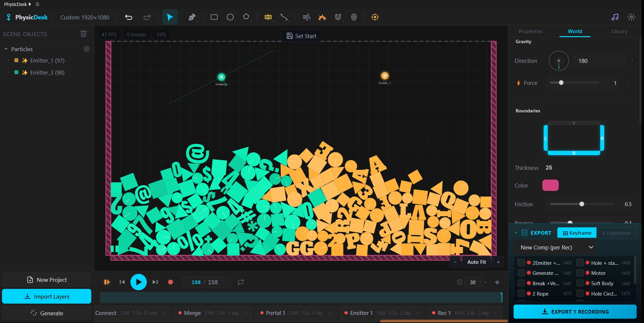The height and width of the screenshot is (323, 644).
Task: Expand Emitter_1 (97) tree item
Action: [x=8, y=61]
